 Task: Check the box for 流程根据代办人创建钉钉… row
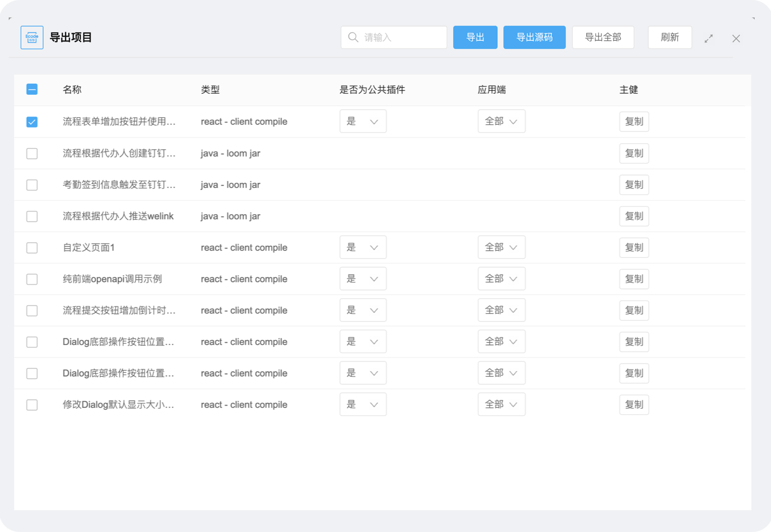32,153
